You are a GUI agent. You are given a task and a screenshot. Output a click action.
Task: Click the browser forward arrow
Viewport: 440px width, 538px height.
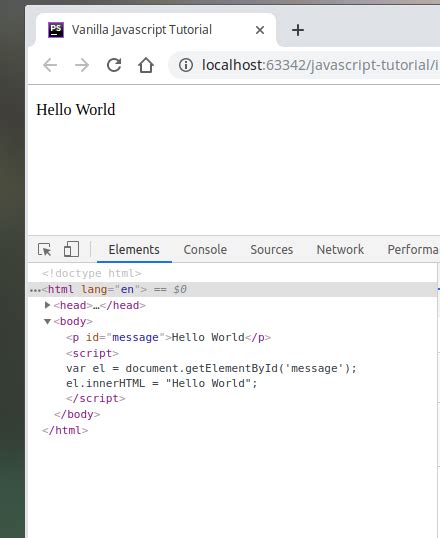82,65
